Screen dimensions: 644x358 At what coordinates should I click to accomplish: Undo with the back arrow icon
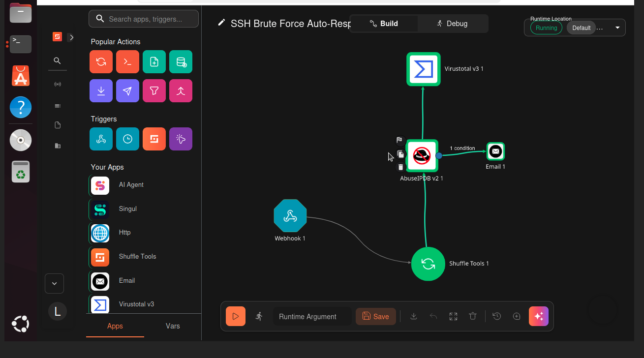coord(433,316)
